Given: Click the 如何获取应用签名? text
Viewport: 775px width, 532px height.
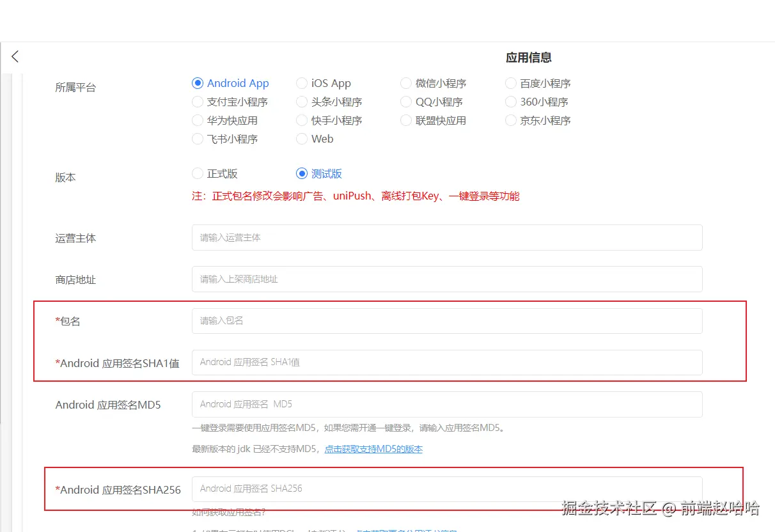Looking at the screenshot, I should tap(228, 512).
